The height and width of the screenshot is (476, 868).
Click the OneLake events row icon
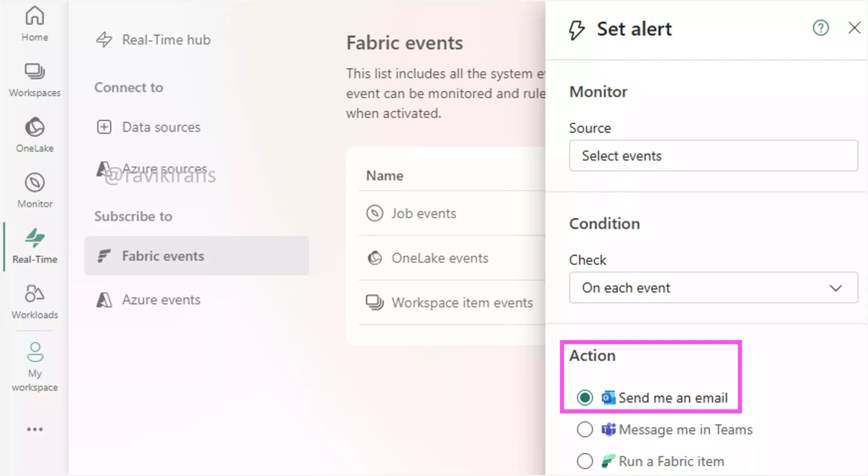click(x=374, y=258)
